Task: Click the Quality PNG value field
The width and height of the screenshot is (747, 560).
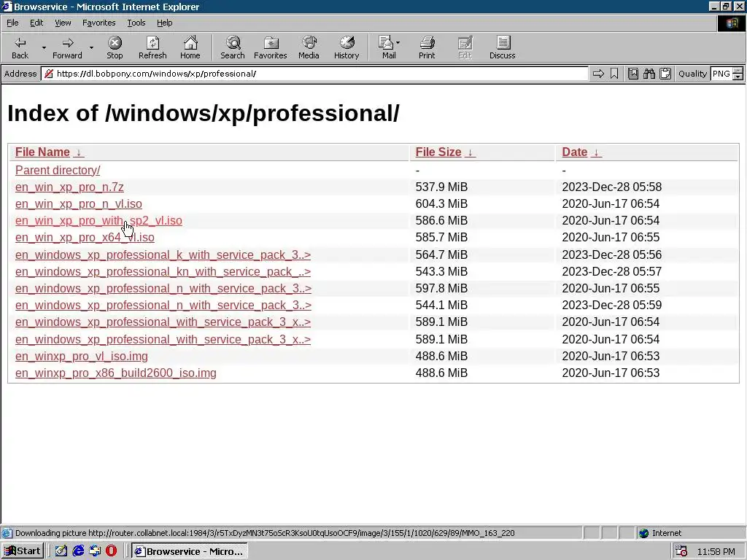Action: tap(721, 74)
